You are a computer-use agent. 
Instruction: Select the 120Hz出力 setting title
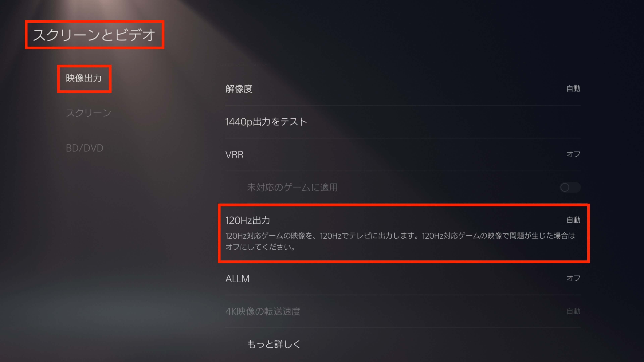tap(248, 220)
